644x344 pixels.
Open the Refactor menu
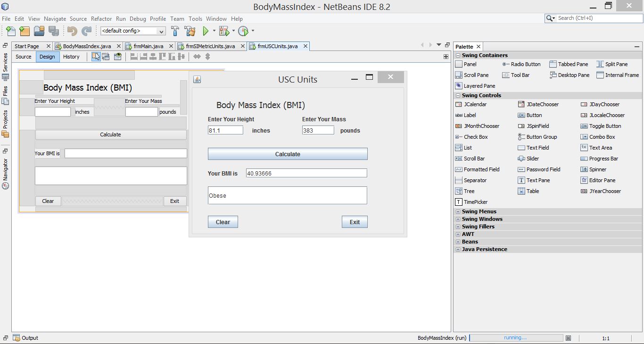101,19
